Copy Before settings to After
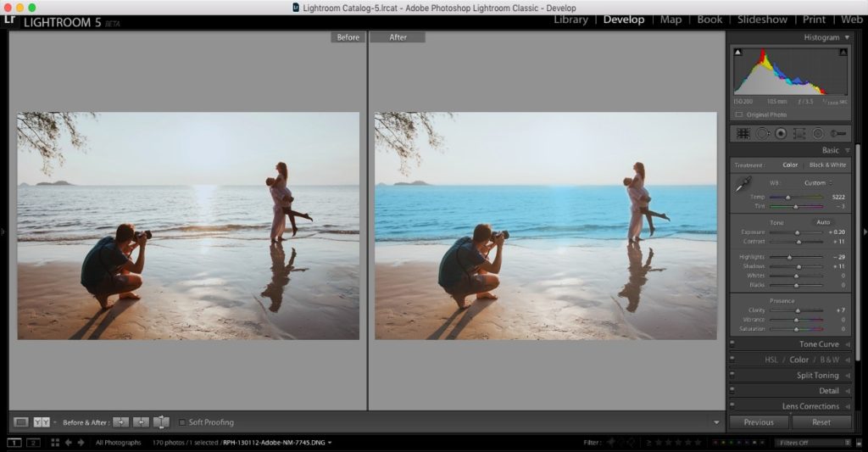 pyautogui.click(x=120, y=422)
